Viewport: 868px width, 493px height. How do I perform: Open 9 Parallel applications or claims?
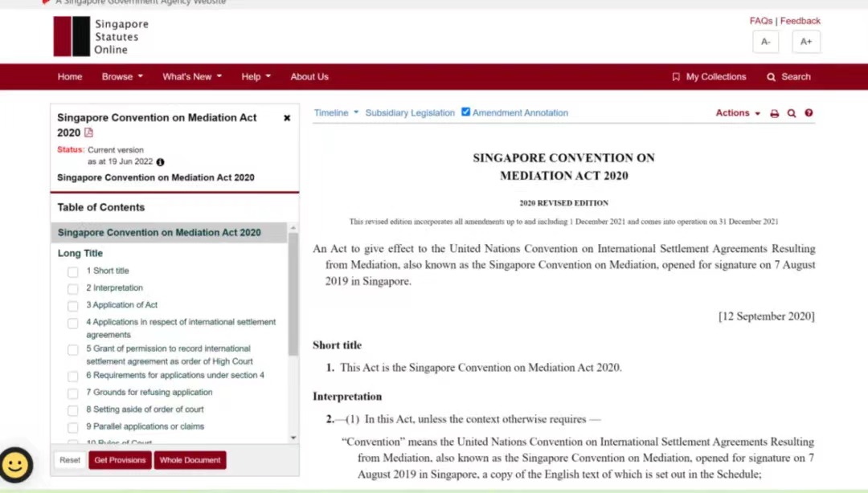point(145,426)
